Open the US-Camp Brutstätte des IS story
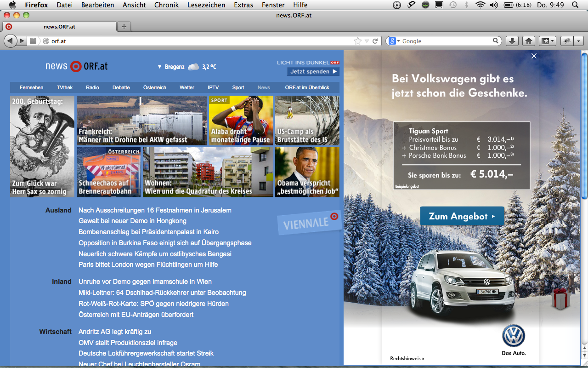Image resolution: width=588 pixels, height=368 pixels. pyautogui.click(x=307, y=121)
